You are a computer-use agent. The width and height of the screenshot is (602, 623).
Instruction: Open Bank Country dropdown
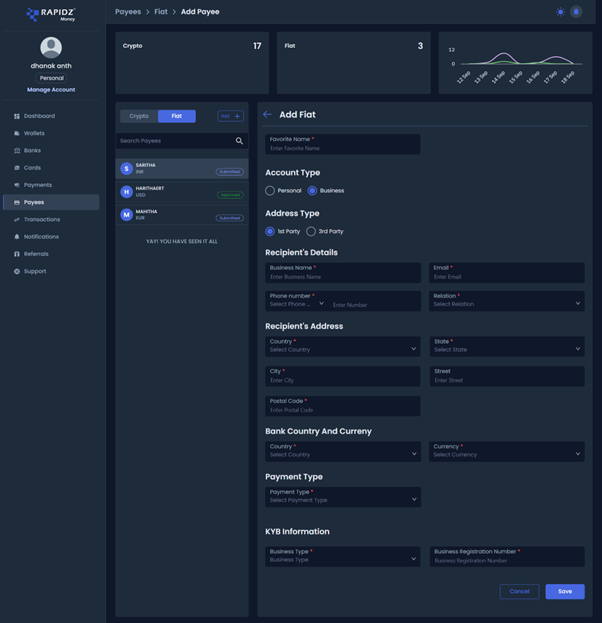click(x=343, y=451)
